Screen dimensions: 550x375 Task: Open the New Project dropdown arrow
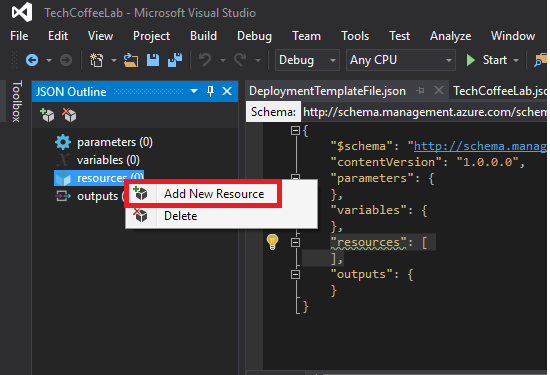tap(114, 60)
